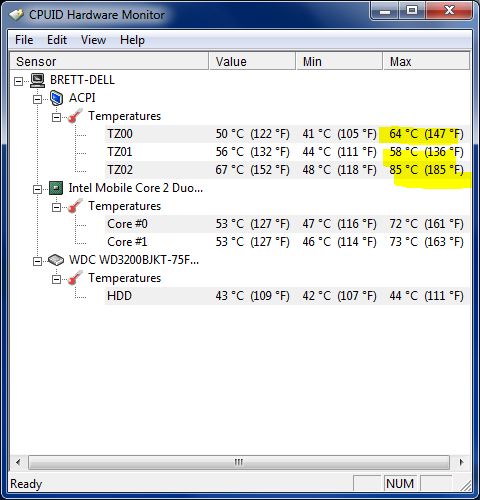The image size is (480, 500).
Task: Collapse the ACPI tree node
Action: tap(37, 99)
